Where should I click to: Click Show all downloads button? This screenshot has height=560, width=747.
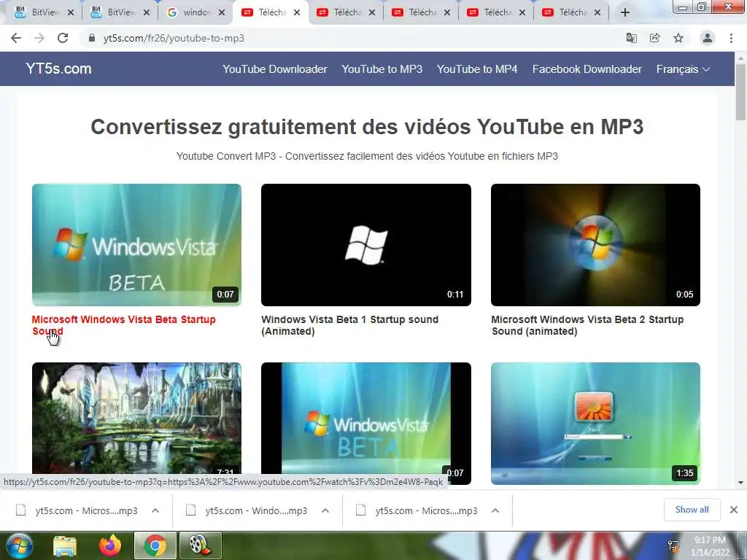click(692, 510)
